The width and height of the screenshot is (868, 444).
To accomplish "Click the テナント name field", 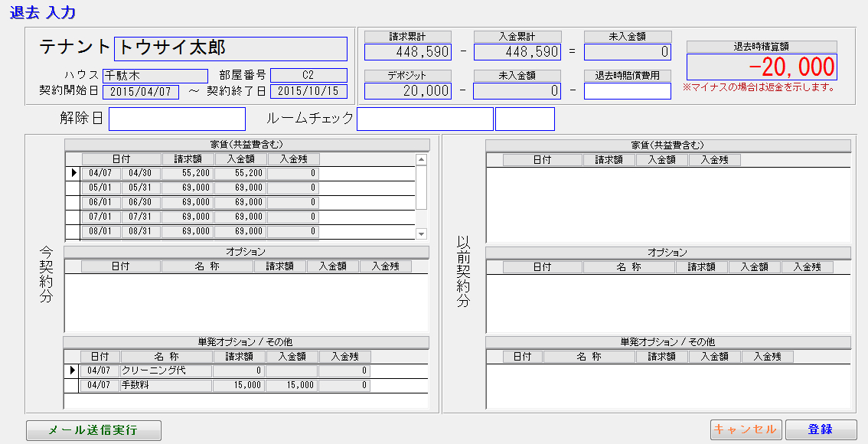I will [230, 49].
